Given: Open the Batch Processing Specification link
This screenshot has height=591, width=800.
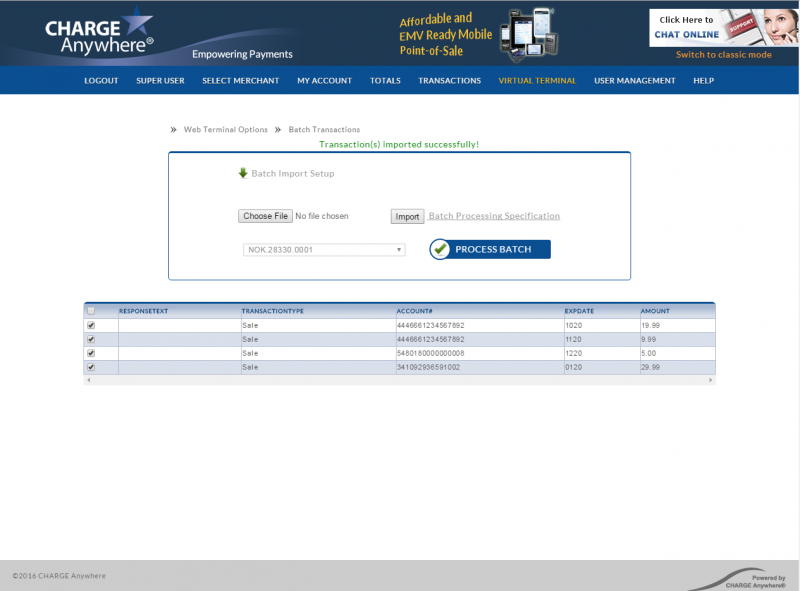Looking at the screenshot, I should [x=495, y=215].
